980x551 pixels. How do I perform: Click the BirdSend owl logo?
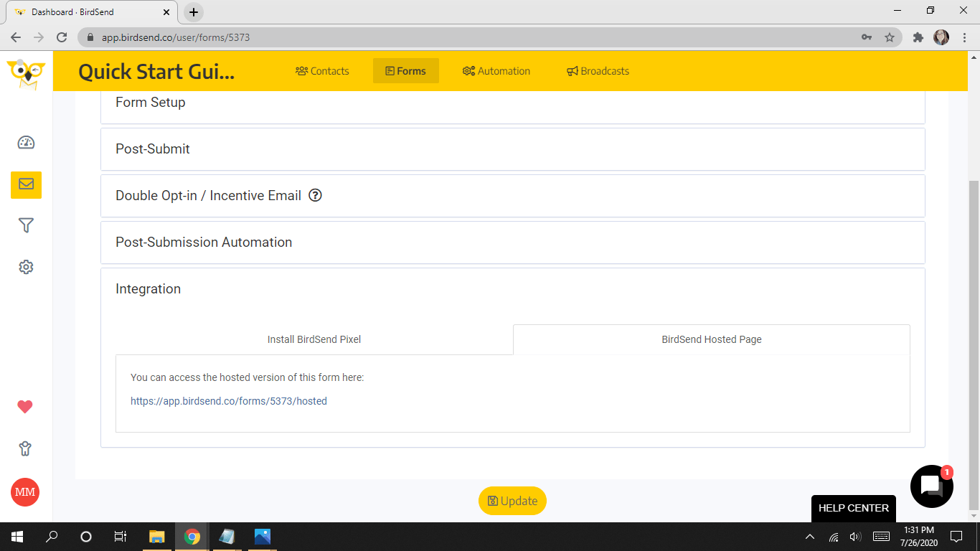pyautogui.click(x=26, y=73)
